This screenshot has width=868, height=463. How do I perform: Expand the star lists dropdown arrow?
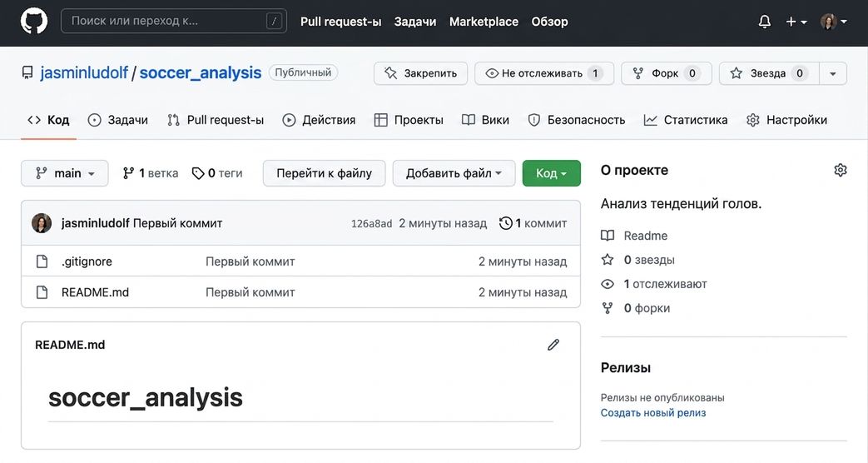tap(832, 73)
